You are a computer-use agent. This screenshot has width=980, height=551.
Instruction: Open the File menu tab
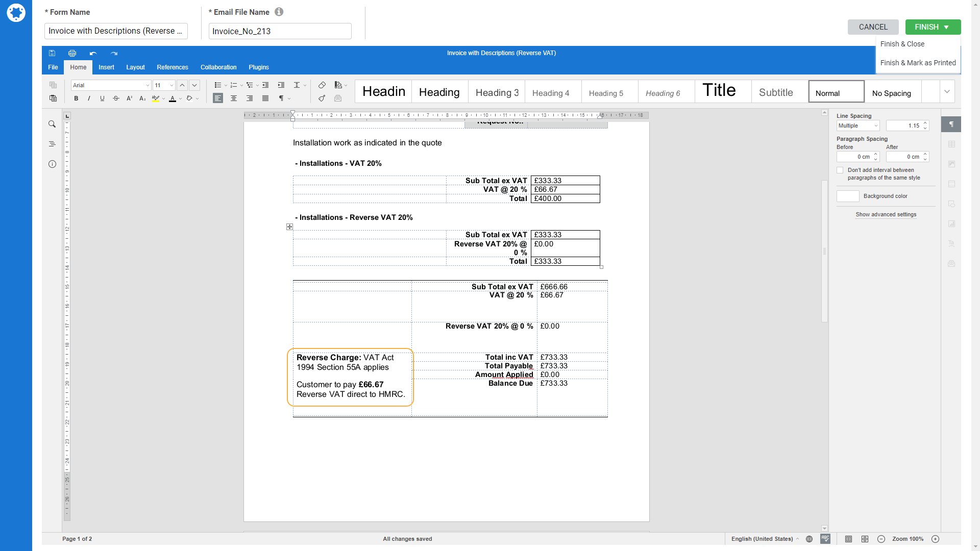[53, 67]
